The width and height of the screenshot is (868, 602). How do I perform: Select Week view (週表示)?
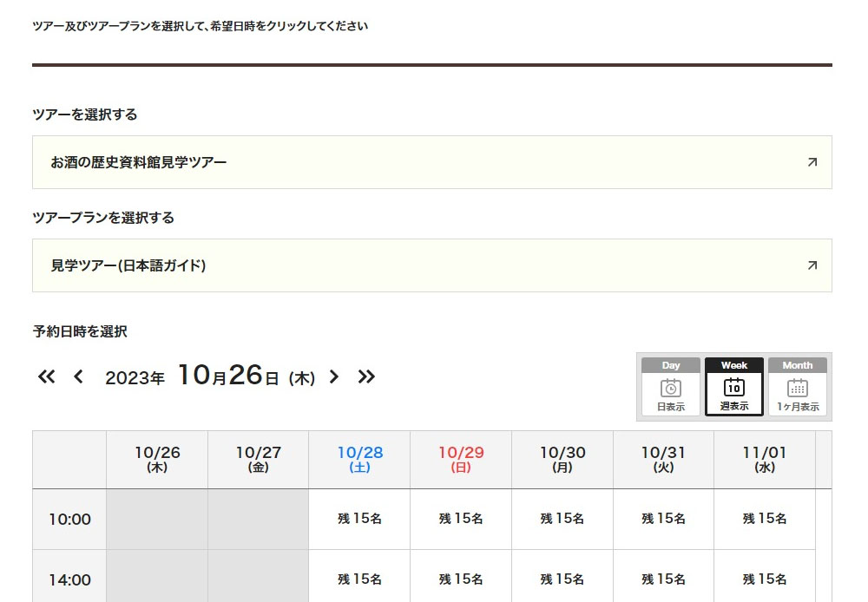pos(733,387)
